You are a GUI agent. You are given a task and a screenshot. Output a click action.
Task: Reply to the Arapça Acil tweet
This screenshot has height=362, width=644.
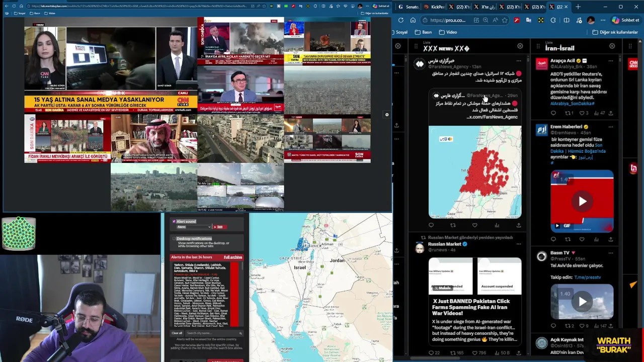pos(553,113)
